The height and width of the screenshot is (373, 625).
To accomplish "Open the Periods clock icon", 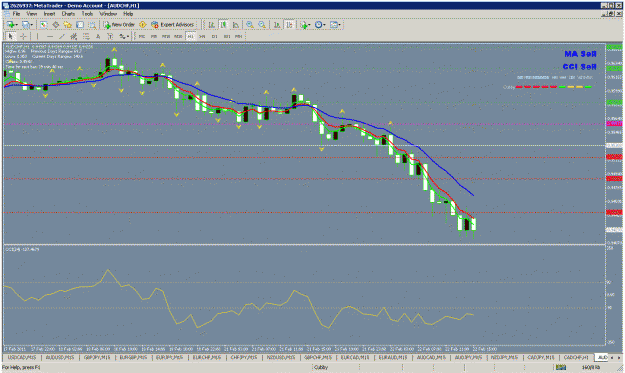I will point(318,25).
